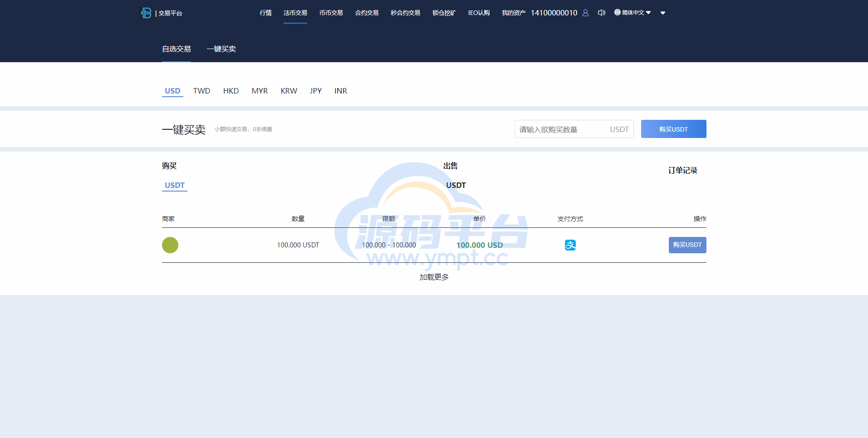The image size is (868, 438).
Task: Select USDT under 出售
Action: [x=456, y=185]
